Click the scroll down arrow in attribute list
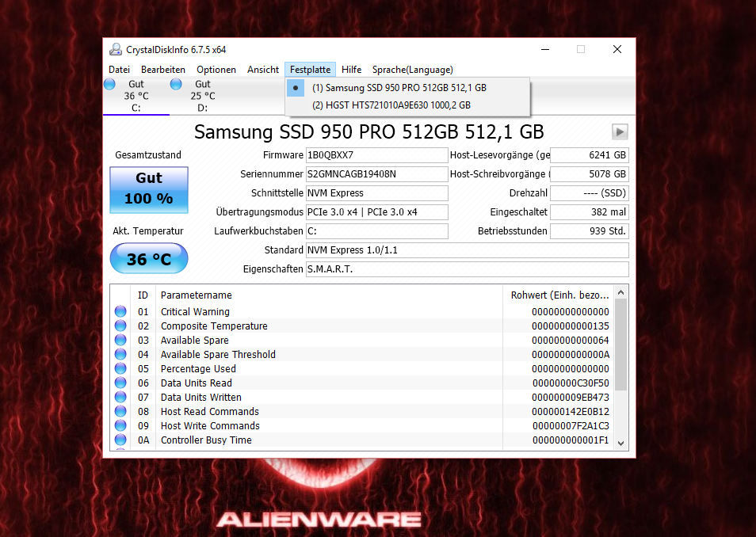The image size is (756, 537). pyautogui.click(x=620, y=444)
